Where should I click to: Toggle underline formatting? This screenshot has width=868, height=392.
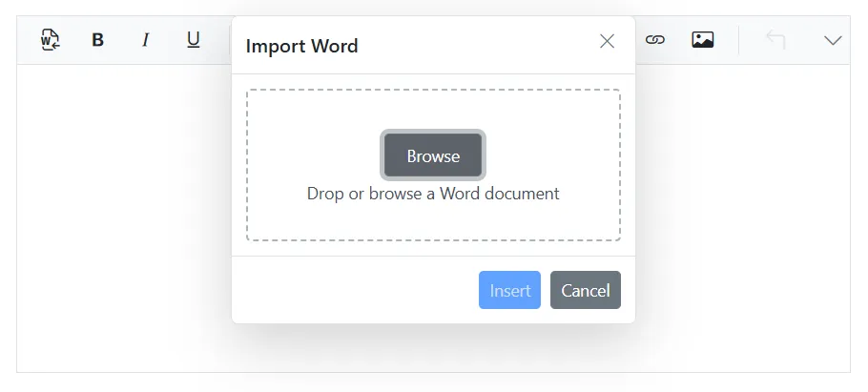[194, 40]
